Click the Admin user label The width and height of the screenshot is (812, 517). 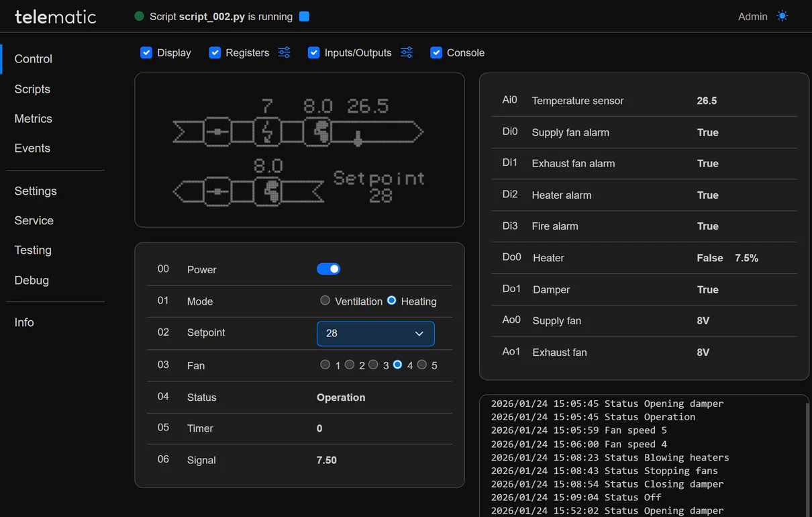click(x=752, y=17)
